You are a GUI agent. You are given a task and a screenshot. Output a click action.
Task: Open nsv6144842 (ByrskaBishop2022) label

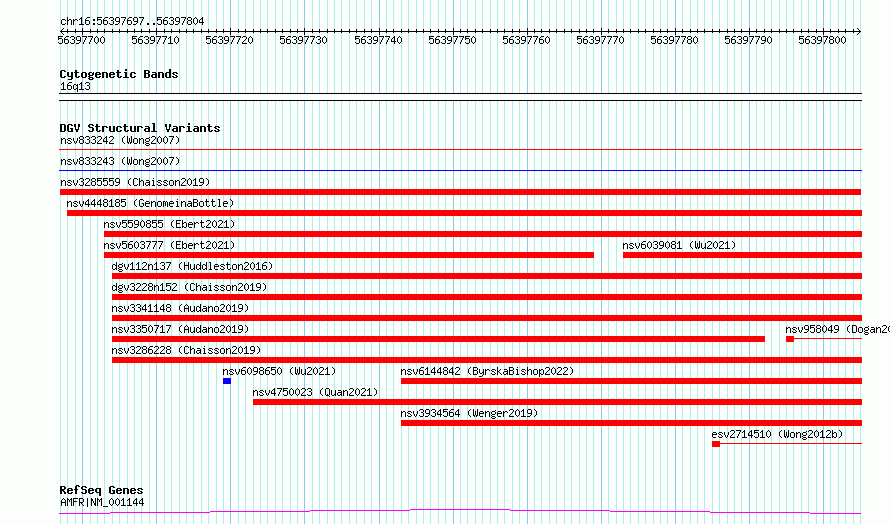487,371
